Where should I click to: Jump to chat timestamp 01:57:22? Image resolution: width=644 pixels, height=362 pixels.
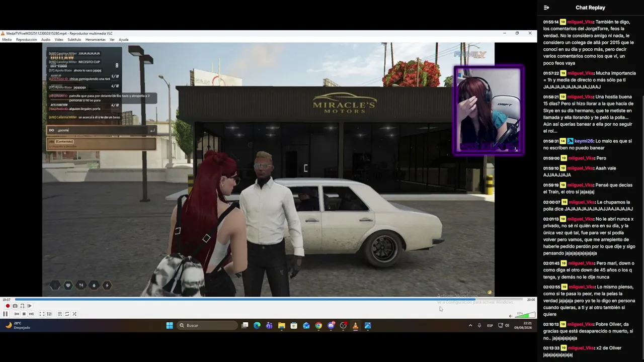coord(551,73)
